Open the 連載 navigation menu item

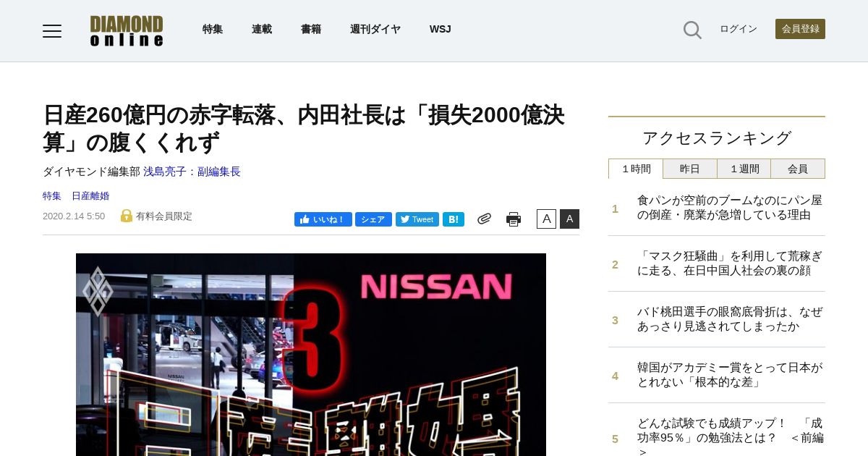[x=262, y=29]
